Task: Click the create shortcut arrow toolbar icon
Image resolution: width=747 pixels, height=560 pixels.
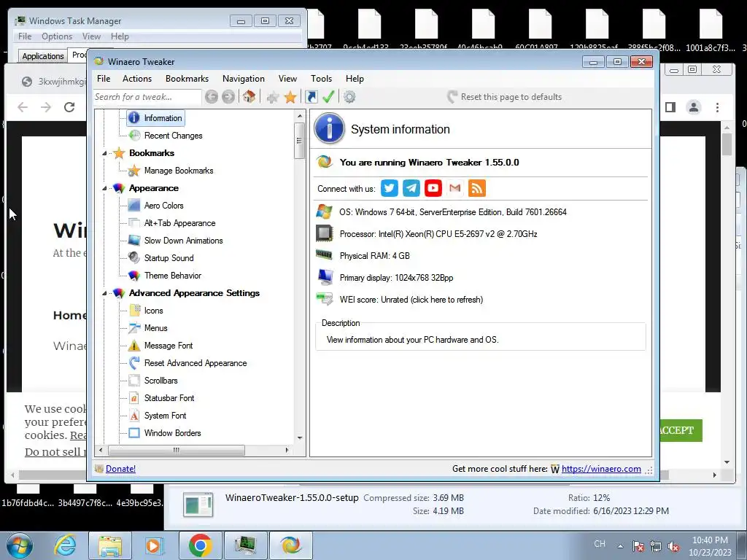Action: click(x=311, y=97)
